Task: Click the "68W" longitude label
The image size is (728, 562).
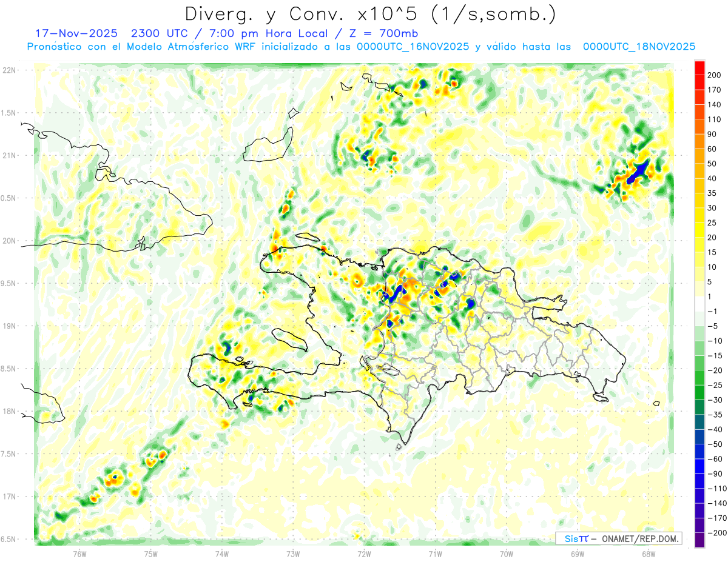Action: (648, 554)
